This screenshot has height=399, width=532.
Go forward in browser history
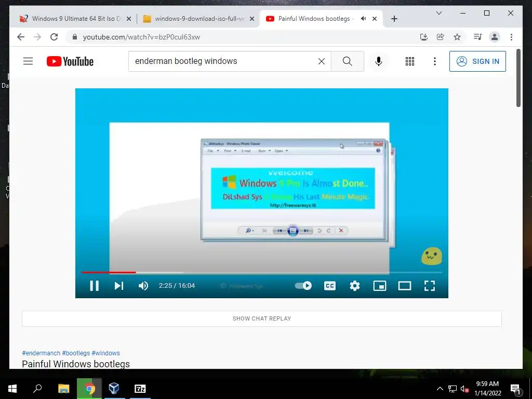tap(37, 37)
